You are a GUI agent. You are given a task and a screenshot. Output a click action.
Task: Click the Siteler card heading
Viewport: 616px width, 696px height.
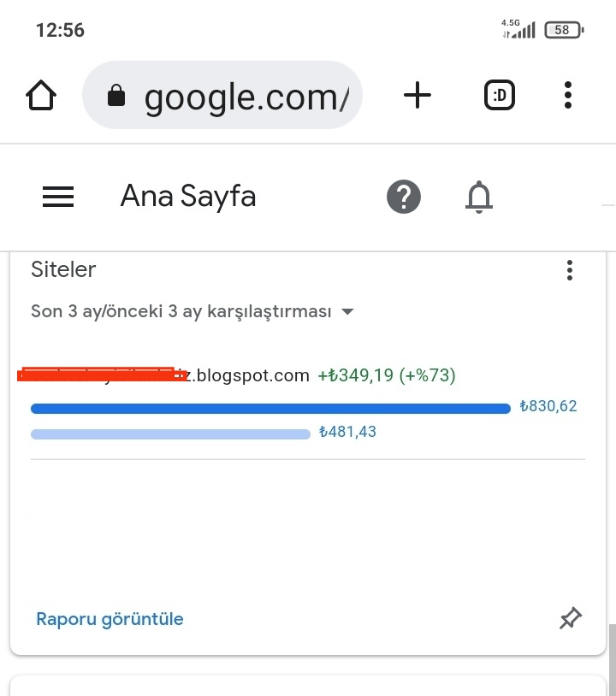coord(63,269)
